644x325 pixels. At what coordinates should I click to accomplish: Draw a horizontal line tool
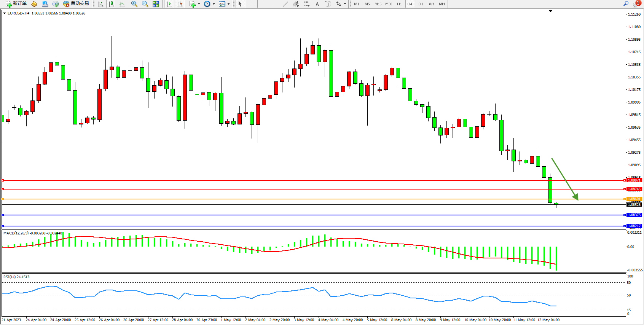pyautogui.click(x=274, y=4)
